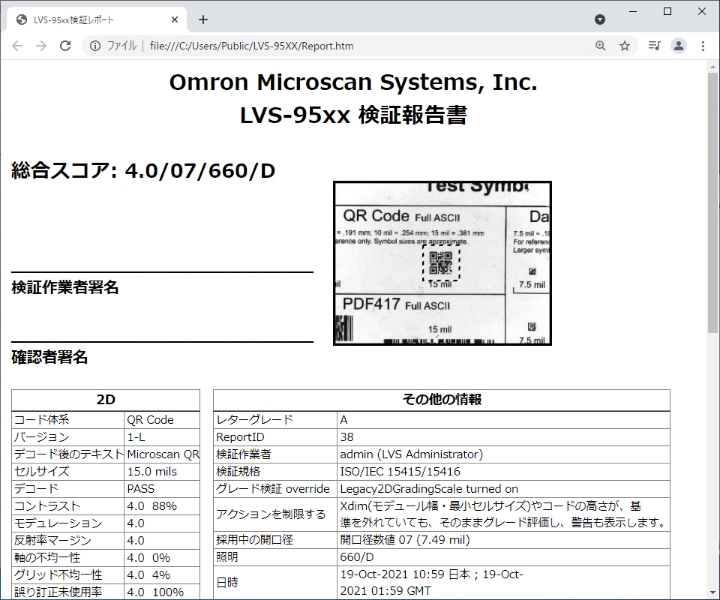The height and width of the screenshot is (600, 720).
Task: Open site information icon beside ファイル
Action: (95, 45)
